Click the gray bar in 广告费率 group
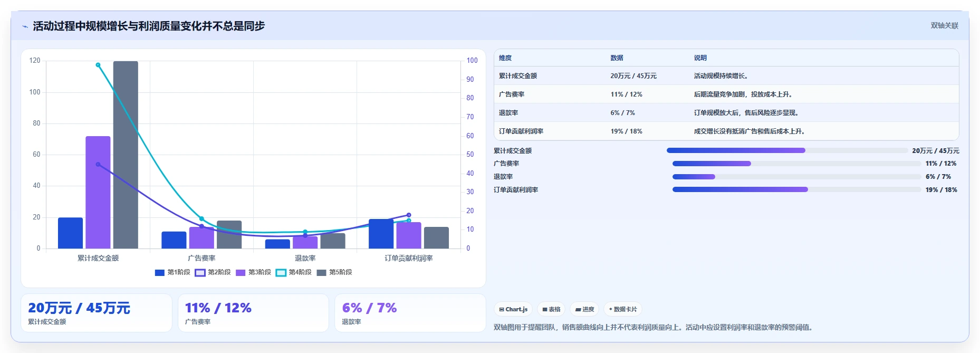Viewport: 980px width, 353px height. (x=229, y=234)
